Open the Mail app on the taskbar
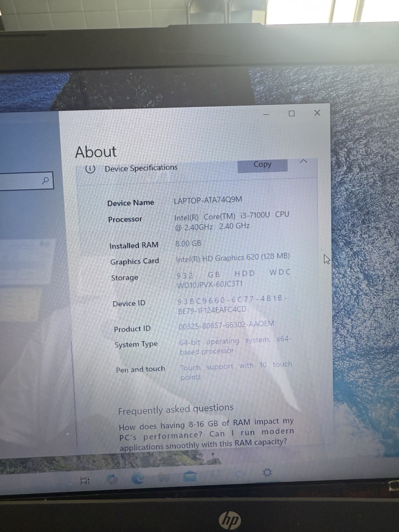The width and height of the screenshot is (399, 532). point(190,476)
